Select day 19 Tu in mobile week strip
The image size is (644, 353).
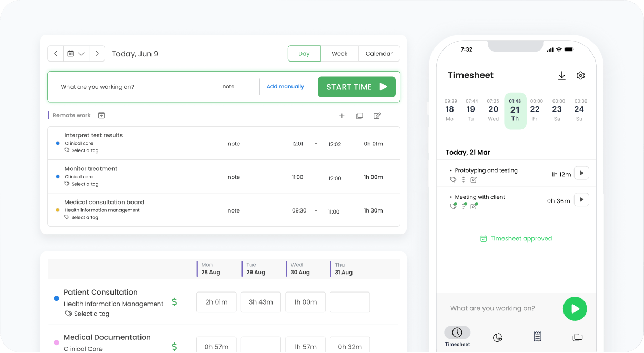tap(471, 110)
